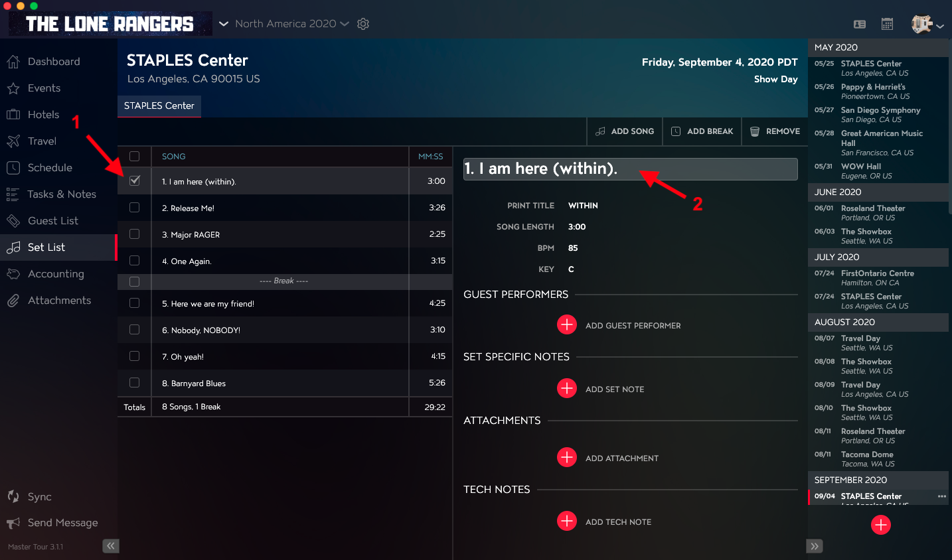Click the Events star icon
Screen dimensions: 952x560
(x=13, y=88)
